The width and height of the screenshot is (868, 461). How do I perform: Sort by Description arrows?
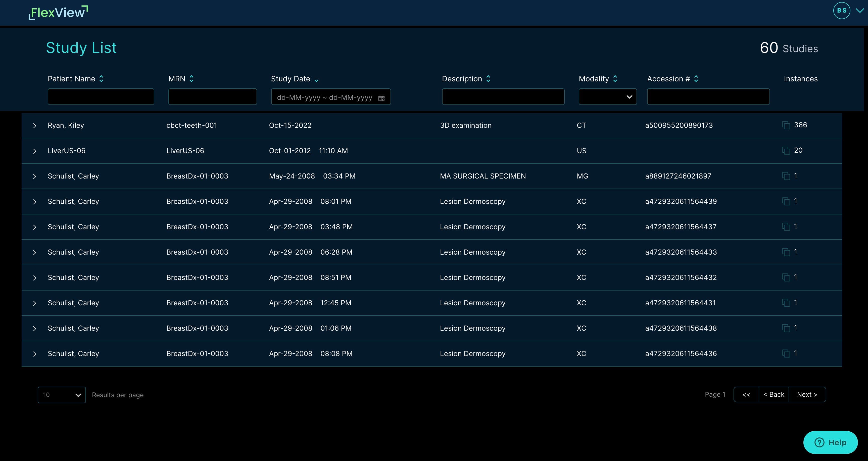tap(488, 79)
